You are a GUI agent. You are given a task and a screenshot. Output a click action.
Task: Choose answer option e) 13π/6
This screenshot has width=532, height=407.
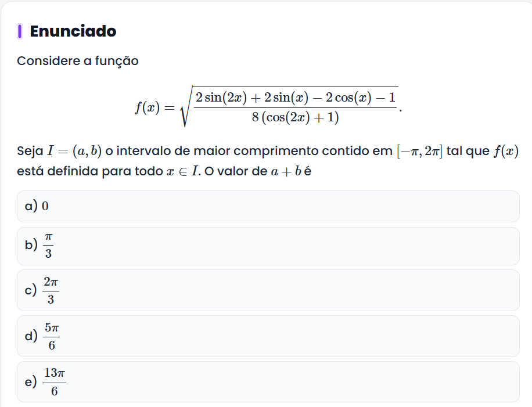click(x=268, y=381)
